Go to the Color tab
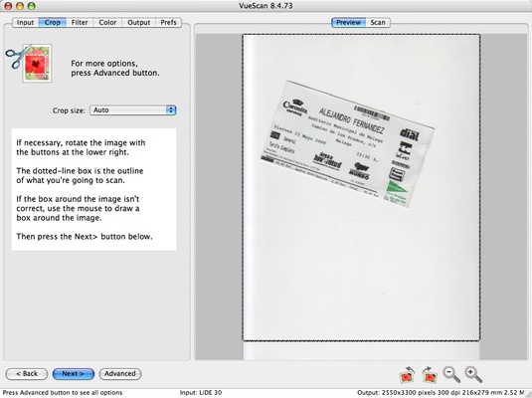 click(x=107, y=23)
